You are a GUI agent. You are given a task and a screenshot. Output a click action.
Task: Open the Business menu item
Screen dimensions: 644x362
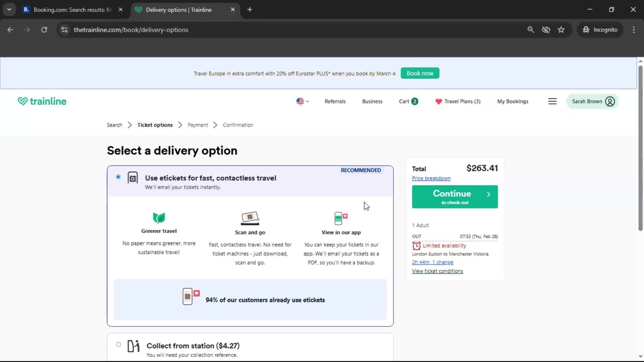coord(372,101)
